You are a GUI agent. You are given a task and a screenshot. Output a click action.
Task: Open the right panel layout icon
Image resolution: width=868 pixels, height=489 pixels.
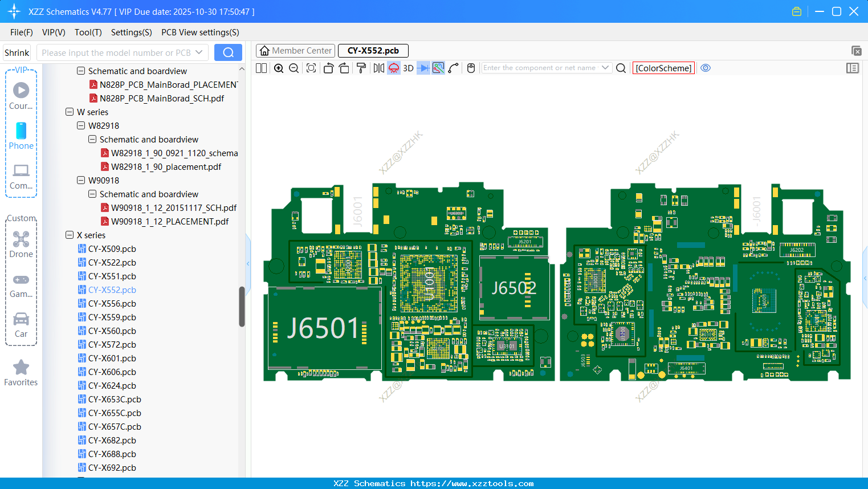(x=853, y=68)
